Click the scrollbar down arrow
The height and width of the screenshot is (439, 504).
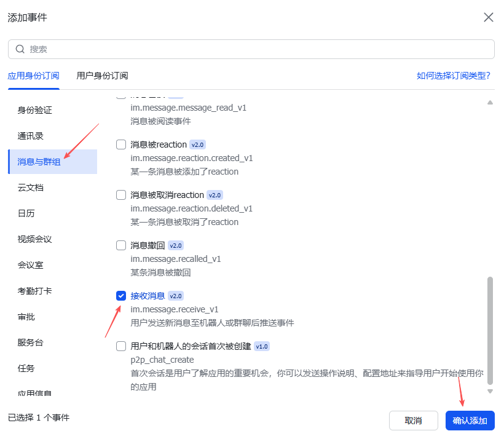point(490,391)
